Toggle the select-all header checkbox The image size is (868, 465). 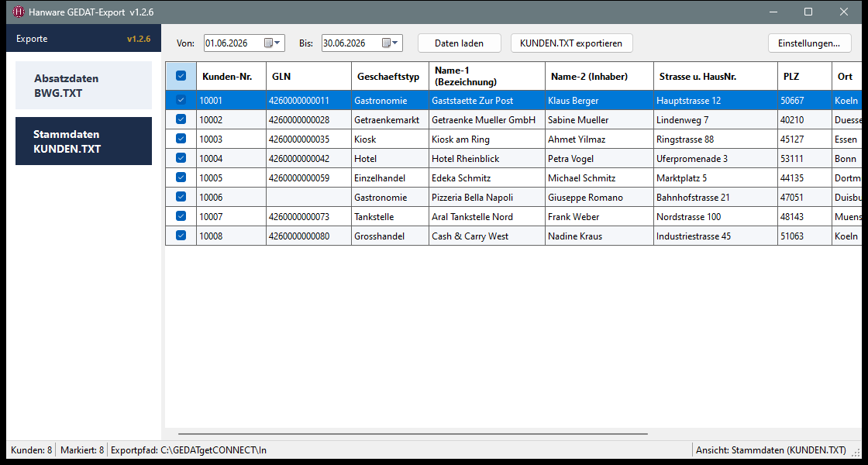click(181, 76)
